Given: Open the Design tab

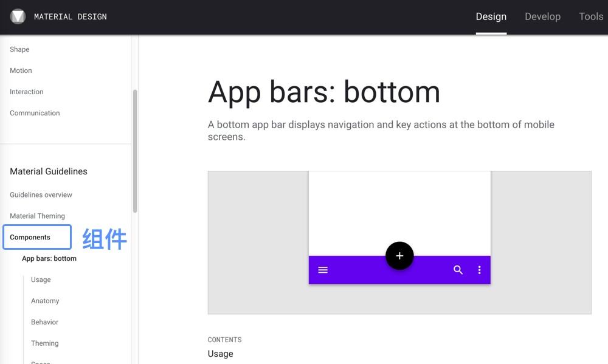Looking at the screenshot, I should click(x=491, y=16).
